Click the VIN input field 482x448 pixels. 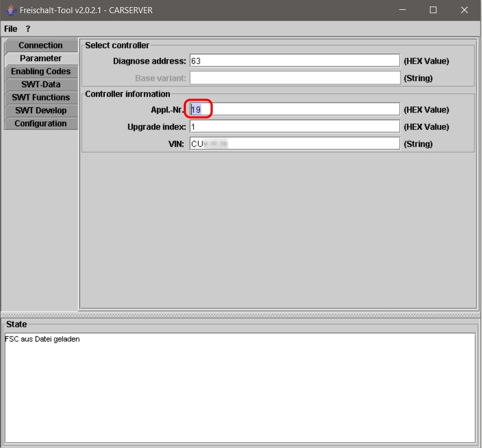pyautogui.click(x=295, y=144)
